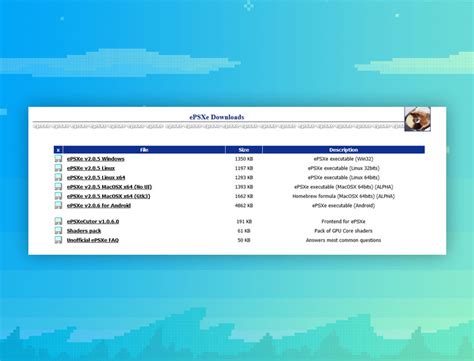474x361 pixels.
Task: Open ePSXe v2.0.5 MacOSX x64 (Gtk3) link
Action: point(108,196)
